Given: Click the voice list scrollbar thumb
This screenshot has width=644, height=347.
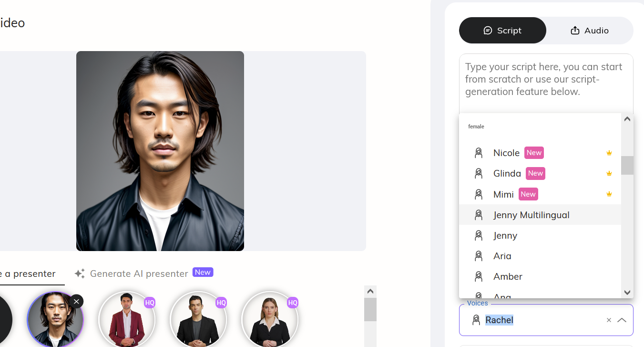Looking at the screenshot, I should point(627,165).
